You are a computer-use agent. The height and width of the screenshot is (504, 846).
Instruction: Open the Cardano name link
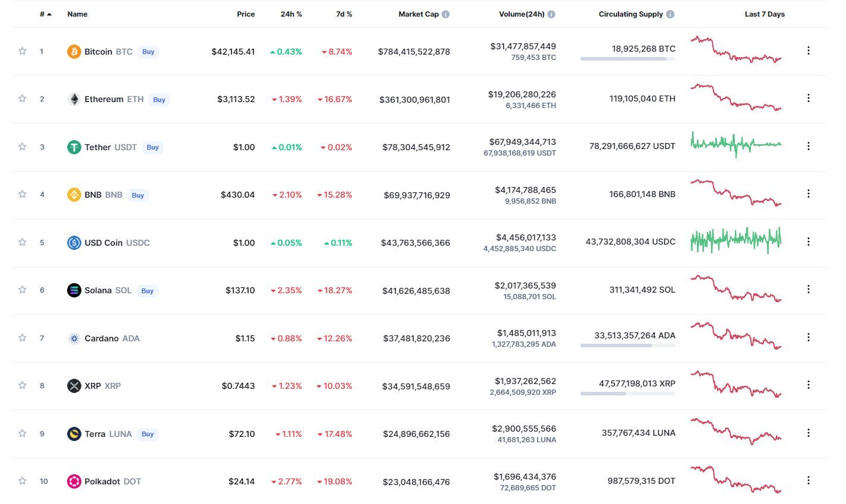[x=102, y=338]
